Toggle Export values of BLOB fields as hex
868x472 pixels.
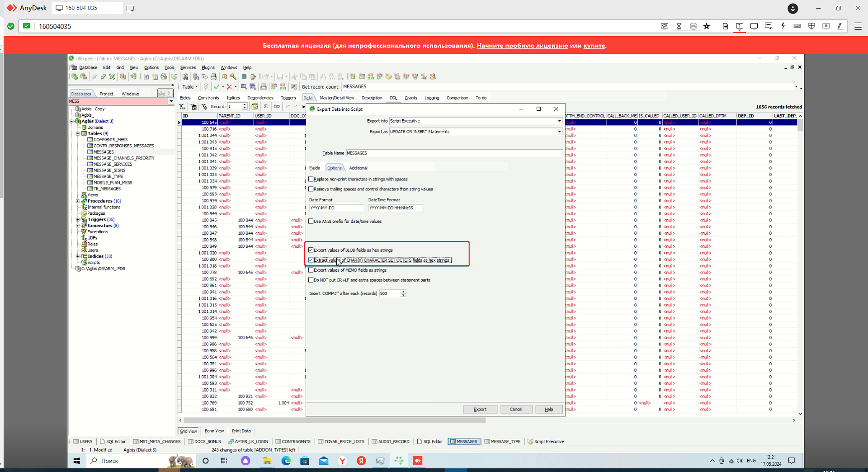(311, 250)
